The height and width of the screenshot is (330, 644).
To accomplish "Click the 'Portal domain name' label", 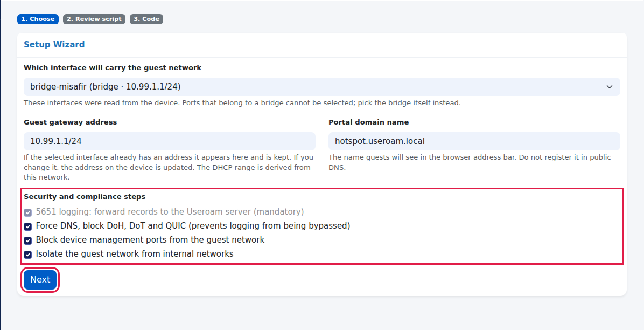I will coord(368,122).
